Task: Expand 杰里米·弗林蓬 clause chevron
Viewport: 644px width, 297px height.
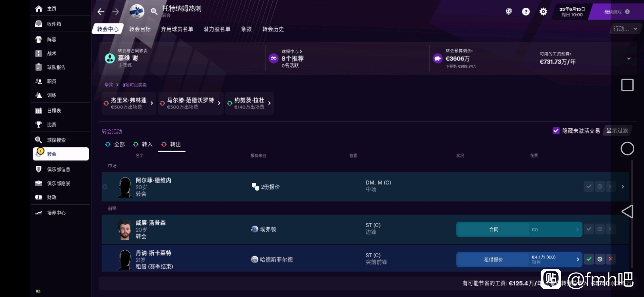Action: tap(152, 103)
